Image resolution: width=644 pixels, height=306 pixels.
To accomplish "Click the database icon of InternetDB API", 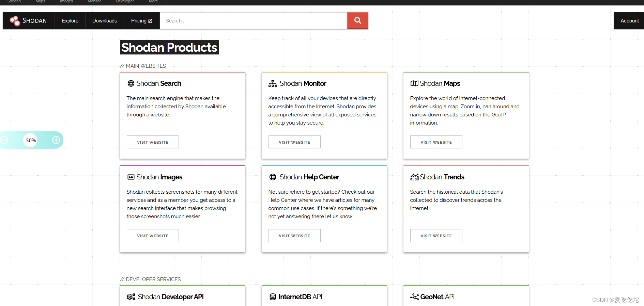I will tap(273, 297).
